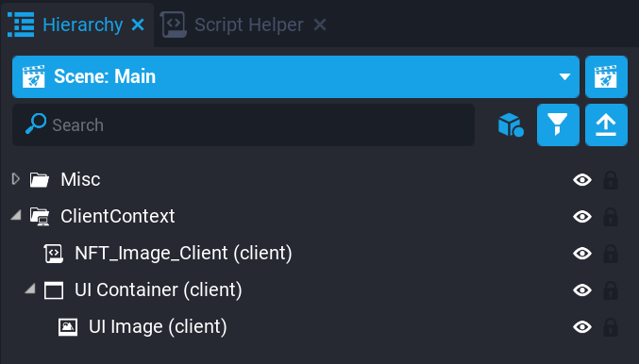Hide the Misc folder with eye icon
The height and width of the screenshot is (364, 639).
point(582,179)
